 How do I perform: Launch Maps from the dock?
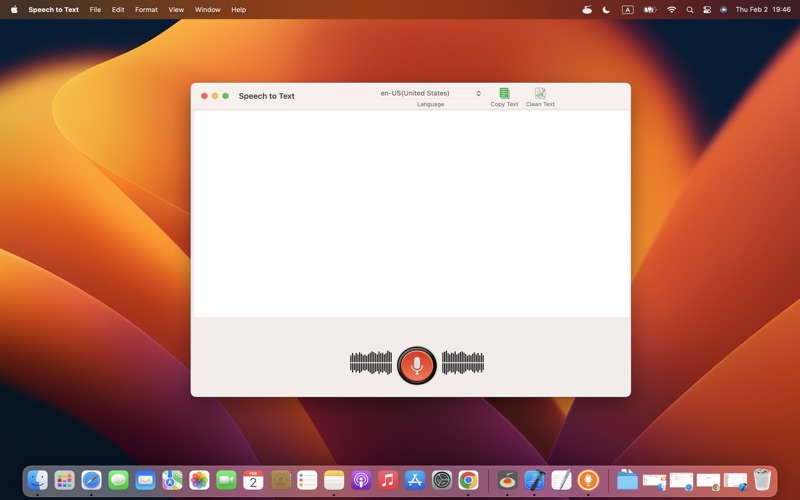(x=172, y=480)
